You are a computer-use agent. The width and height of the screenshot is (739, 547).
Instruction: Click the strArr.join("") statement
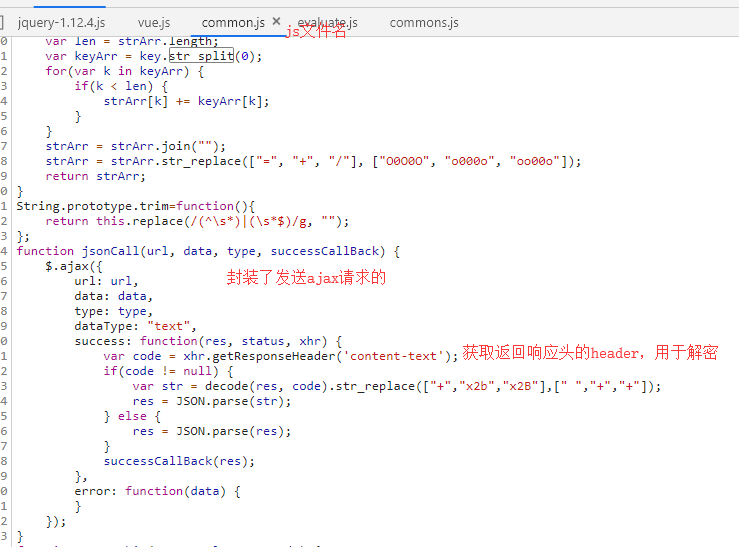click(136, 146)
